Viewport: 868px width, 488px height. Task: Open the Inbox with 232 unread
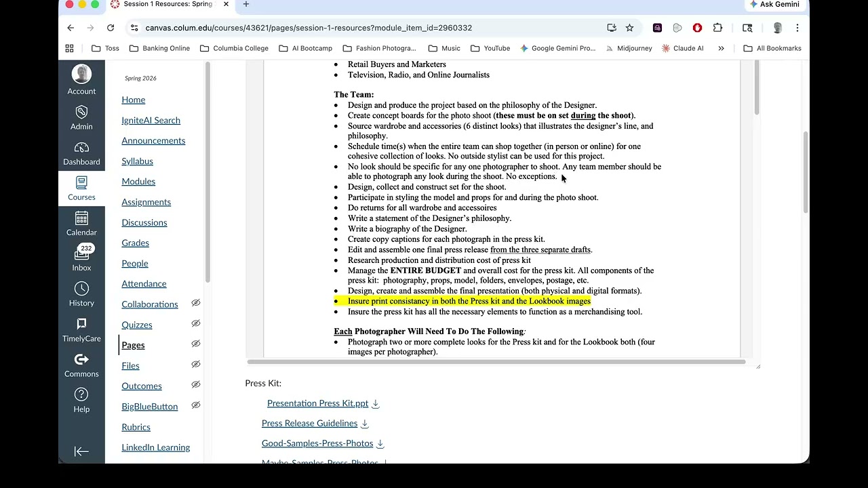tap(81, 259)
